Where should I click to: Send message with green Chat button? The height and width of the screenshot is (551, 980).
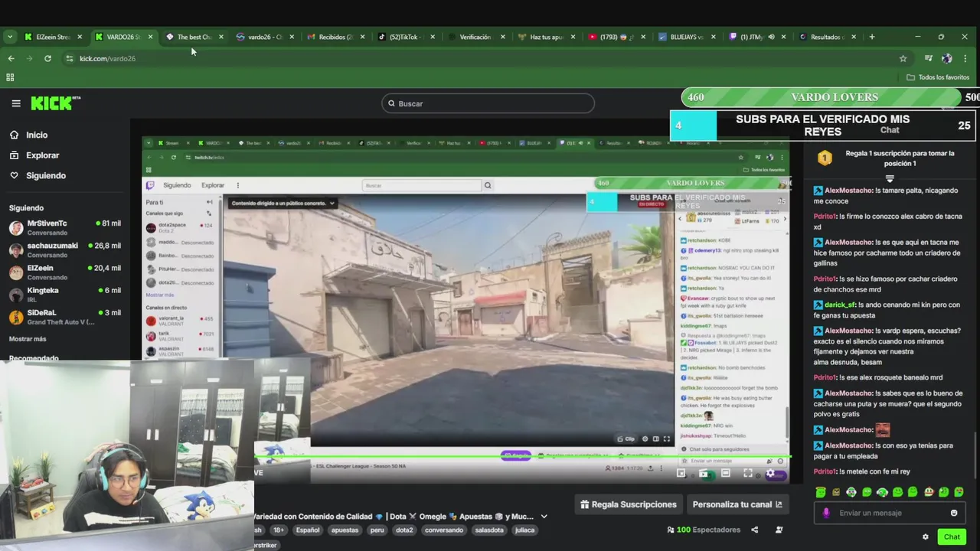(x=952, y=536)
